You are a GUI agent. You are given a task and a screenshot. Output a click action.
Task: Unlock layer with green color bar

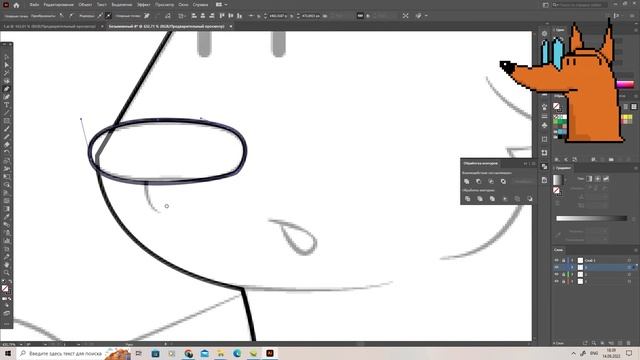(563, 274)
